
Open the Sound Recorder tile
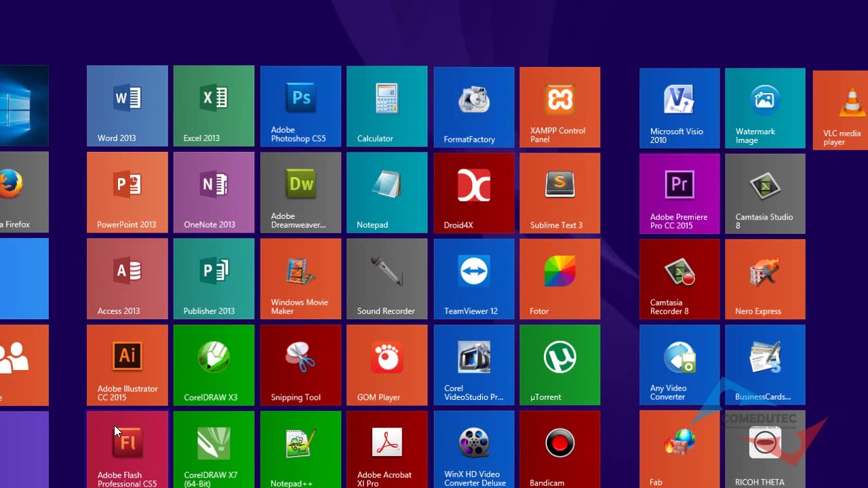387,279
